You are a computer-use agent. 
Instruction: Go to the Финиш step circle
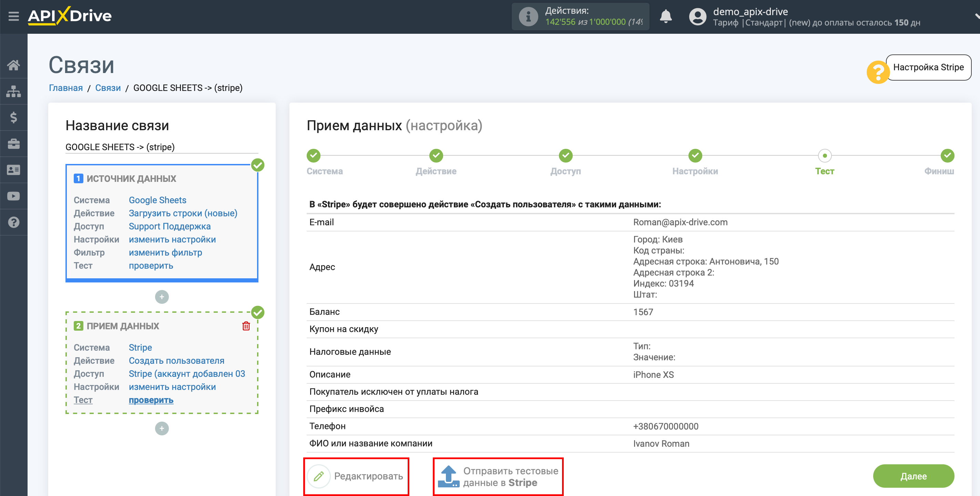click(x=947, y=156)
